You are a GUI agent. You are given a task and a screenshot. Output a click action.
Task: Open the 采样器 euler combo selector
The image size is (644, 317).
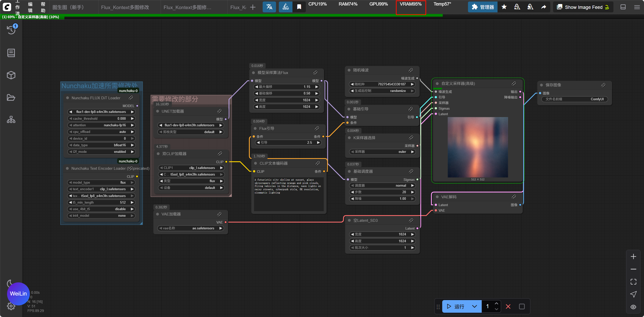click(x=382, y=152)
